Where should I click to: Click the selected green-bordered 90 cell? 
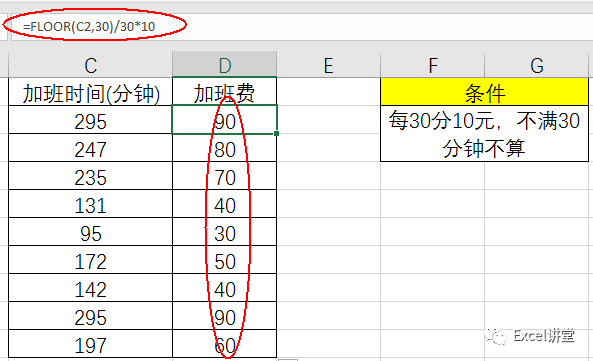click(x=225, y=120)
